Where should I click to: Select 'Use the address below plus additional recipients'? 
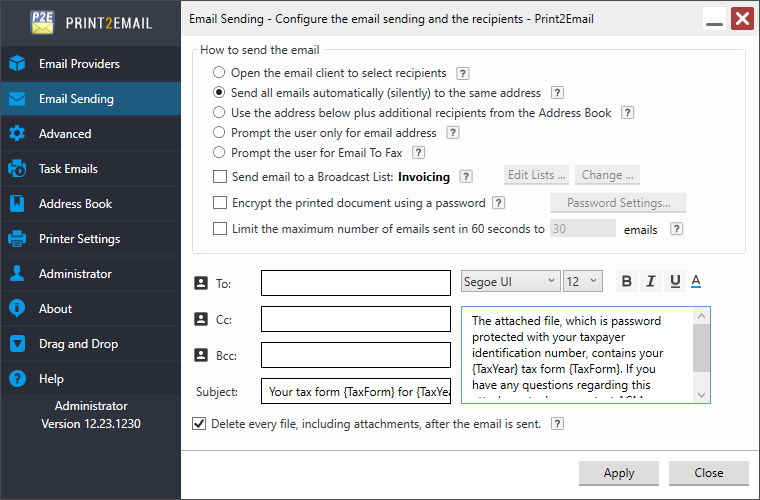pyautogui.click(x=219, y=112)
